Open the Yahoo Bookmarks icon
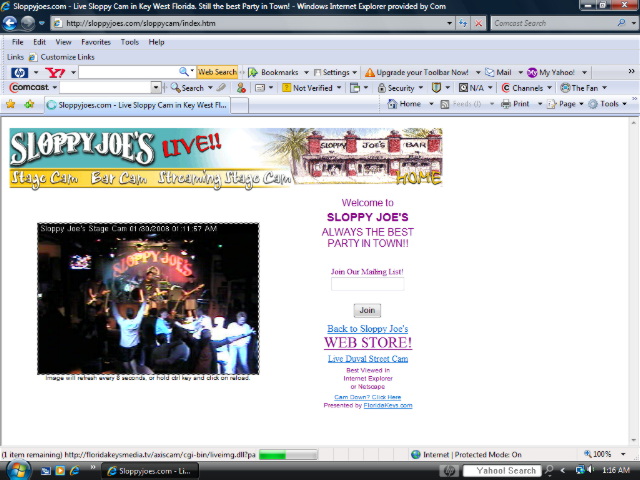Viewport: 640px width, 480px height. coord(253,72)
